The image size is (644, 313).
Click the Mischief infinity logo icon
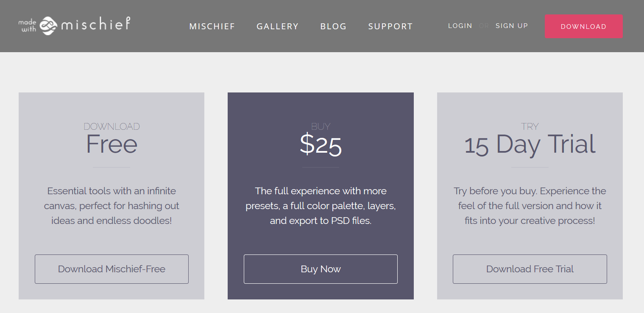[48, 26]
